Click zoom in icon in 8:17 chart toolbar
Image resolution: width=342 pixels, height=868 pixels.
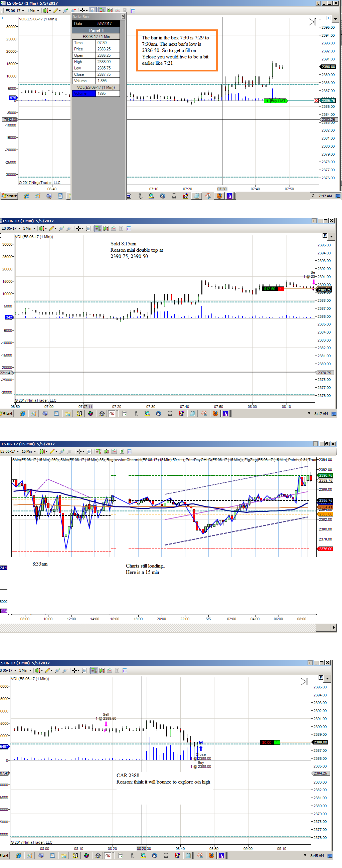point(61,228)
